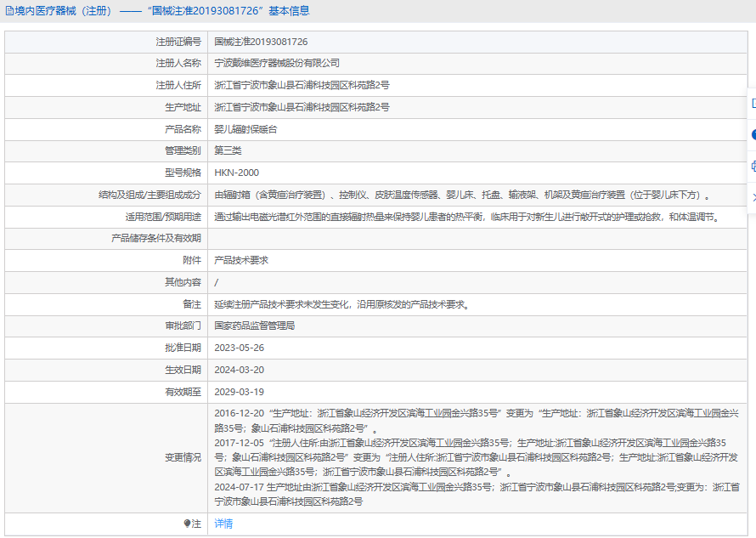Select the registration number value 国械注准20193081726
Image resolution: width=756 pixels, height=538 pixels.
(261, 42)
